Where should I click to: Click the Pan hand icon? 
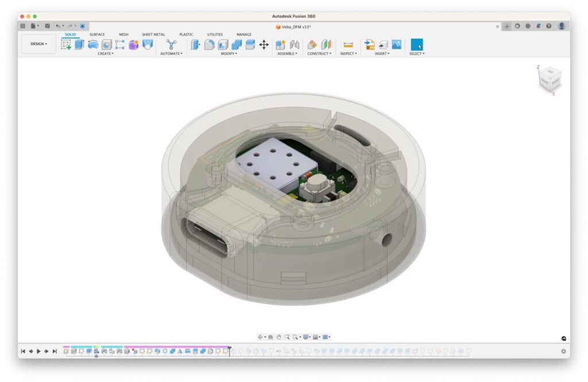279,337
